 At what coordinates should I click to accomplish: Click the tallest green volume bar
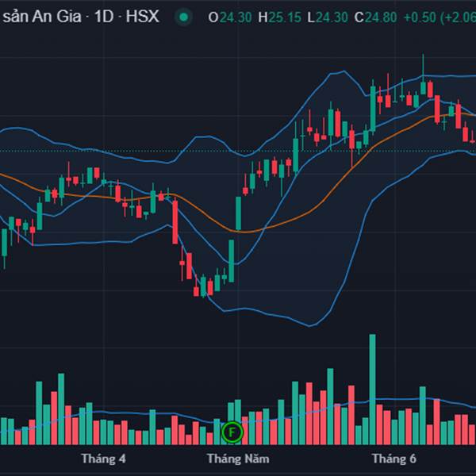click(x=373, y=390)
